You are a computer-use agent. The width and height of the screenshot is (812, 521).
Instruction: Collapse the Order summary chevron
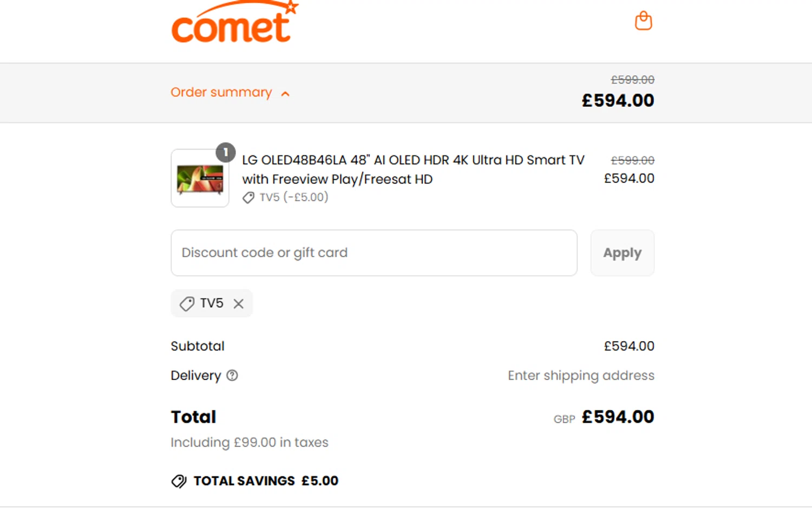point(285,94)
